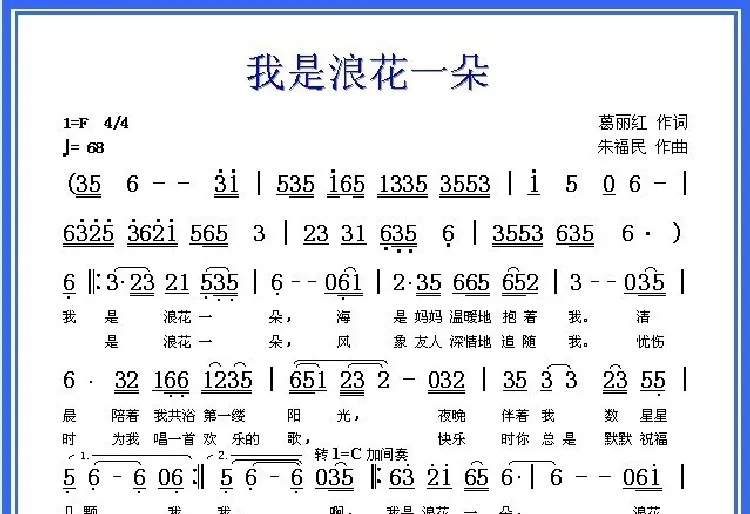Viewport: 750px width, 514px height.
Task: Click the lyric word 海
Action: tap(343, 317)
